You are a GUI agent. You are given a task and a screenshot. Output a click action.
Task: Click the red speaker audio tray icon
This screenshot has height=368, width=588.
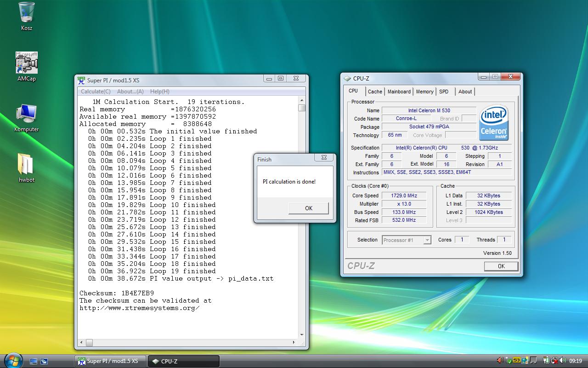coord(500,360)
